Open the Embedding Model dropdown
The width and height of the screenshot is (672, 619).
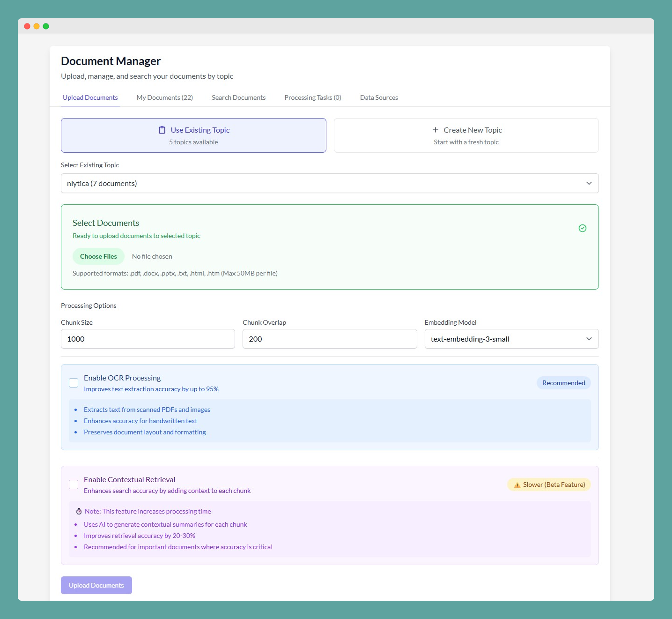pyautogui.click(x=511, y=339)
